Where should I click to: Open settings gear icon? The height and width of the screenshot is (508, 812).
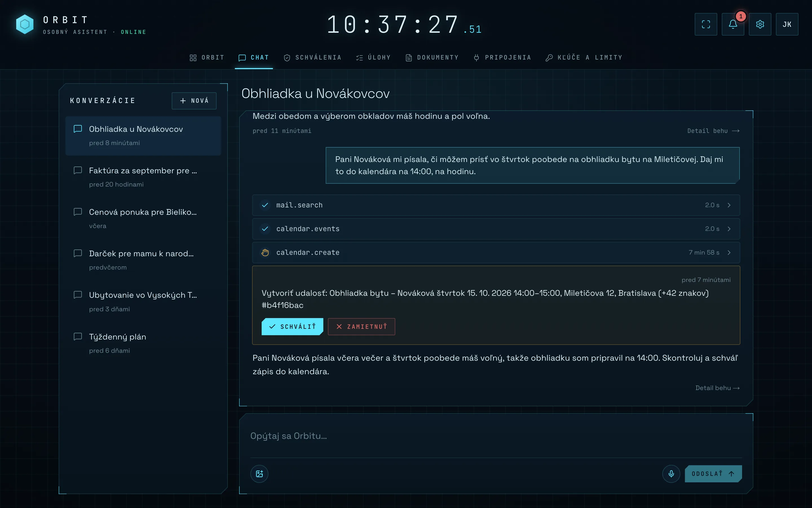[760, 24]
